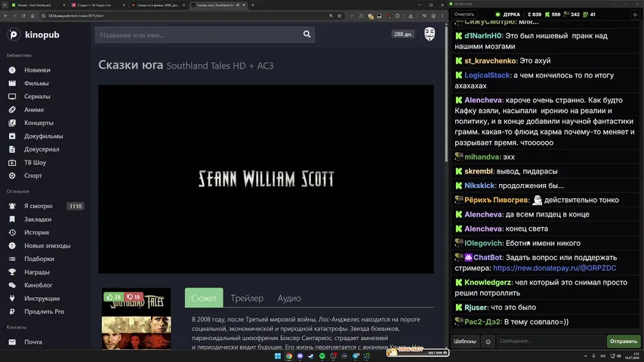Open the emoji picker in chat
644x362 pixels.
click(x=488, y=342)
